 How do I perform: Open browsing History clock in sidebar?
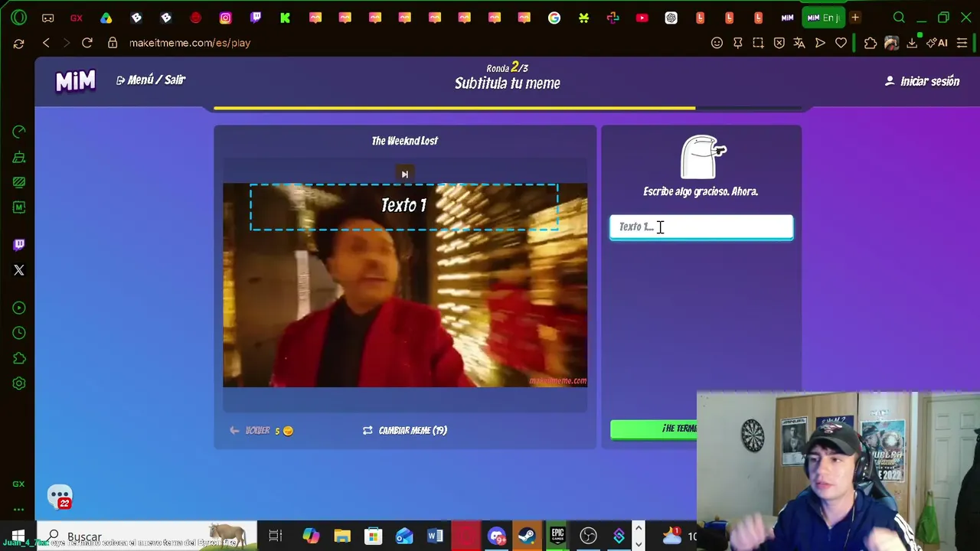tap(19, 333)
